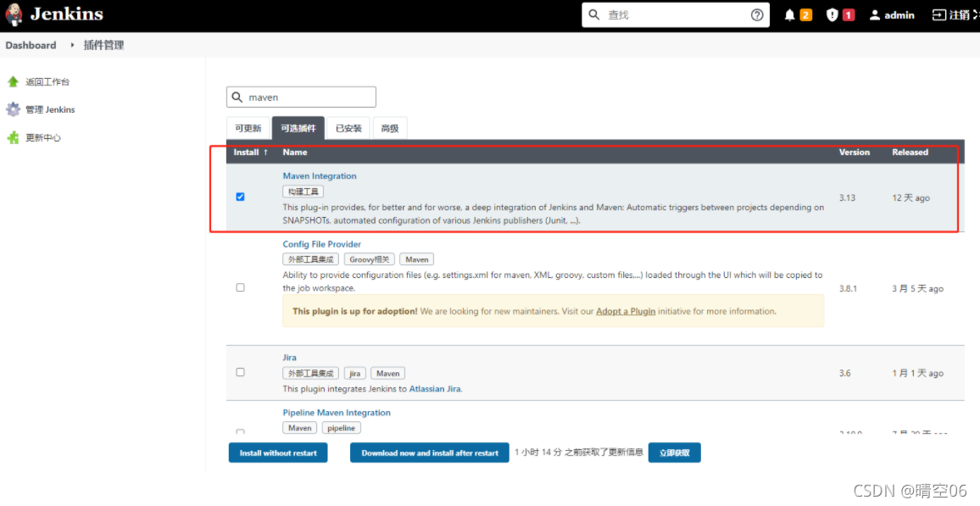This screenshot has width=980, height=506.
Task: Open the Config File Provider plugin link
Action: [x=322, y=244]
